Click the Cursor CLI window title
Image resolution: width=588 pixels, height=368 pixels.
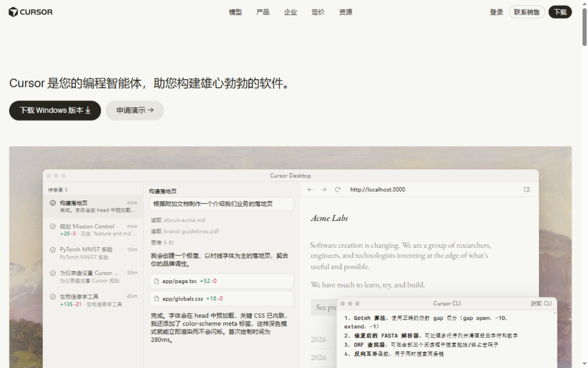(x=447, y=304)
